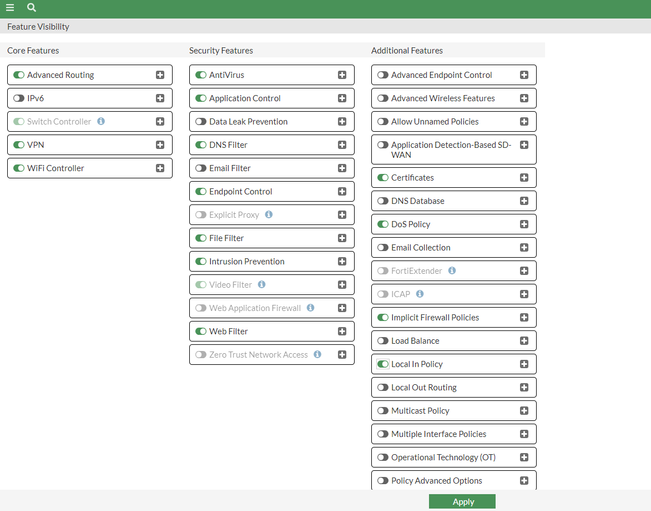This screenshot has width=651, height=511.
Task: Expand WiFi Controller plus icon
Action: coord(160,168)
